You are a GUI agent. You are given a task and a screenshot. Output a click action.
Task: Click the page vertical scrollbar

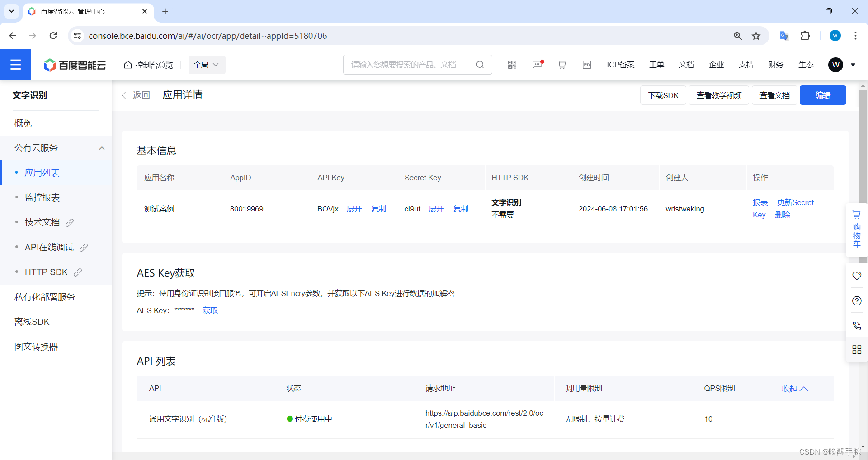click(863, 176)
